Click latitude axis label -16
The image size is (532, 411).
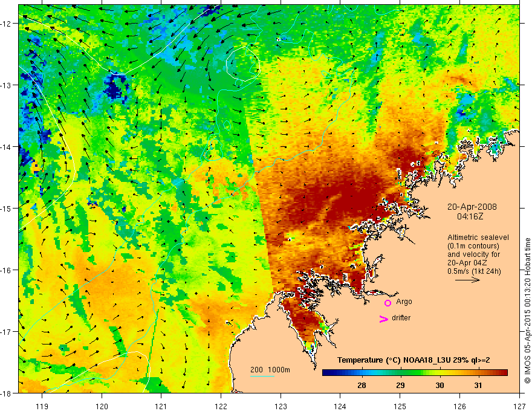tap(5, 270)
